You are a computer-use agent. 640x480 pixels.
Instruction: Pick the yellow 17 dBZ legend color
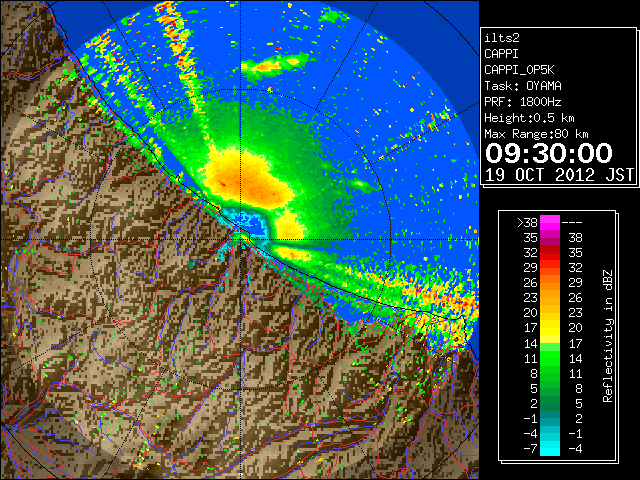tap(550, 328)
